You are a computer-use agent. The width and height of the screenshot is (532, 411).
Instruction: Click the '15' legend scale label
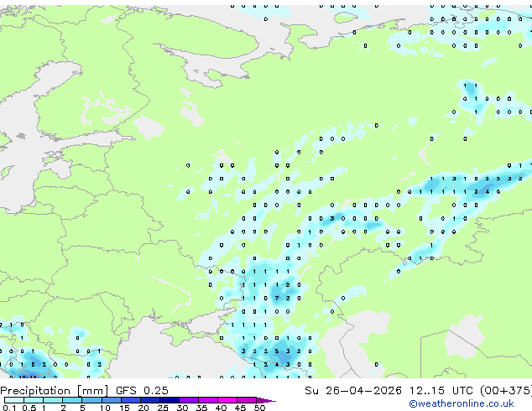pos(124,408)
